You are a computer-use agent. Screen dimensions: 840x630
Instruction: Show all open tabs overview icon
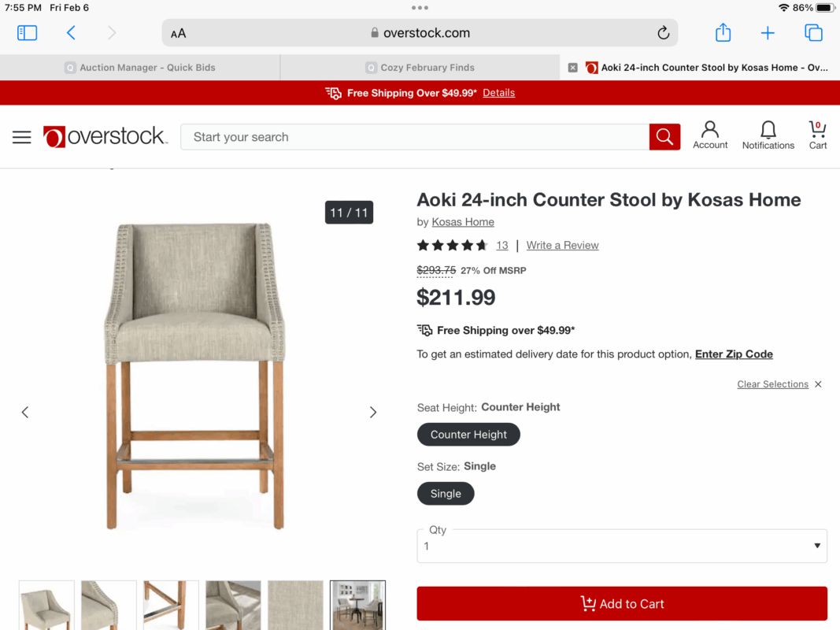[813, 32]
